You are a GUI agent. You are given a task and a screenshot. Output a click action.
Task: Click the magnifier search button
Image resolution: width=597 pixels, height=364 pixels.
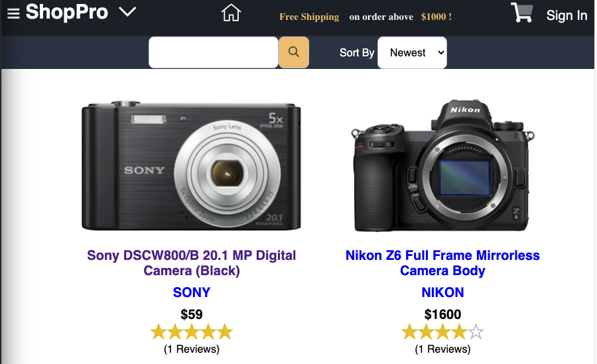click(294, 52)
